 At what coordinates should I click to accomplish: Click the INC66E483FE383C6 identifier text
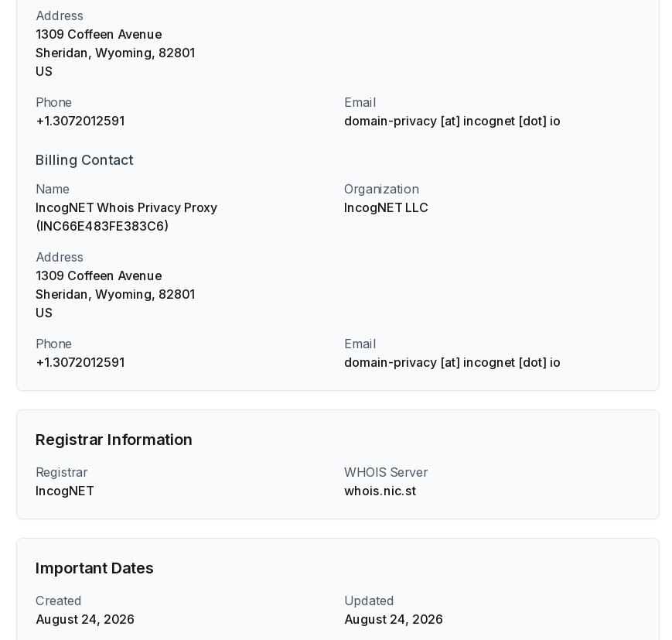[102, 226]
